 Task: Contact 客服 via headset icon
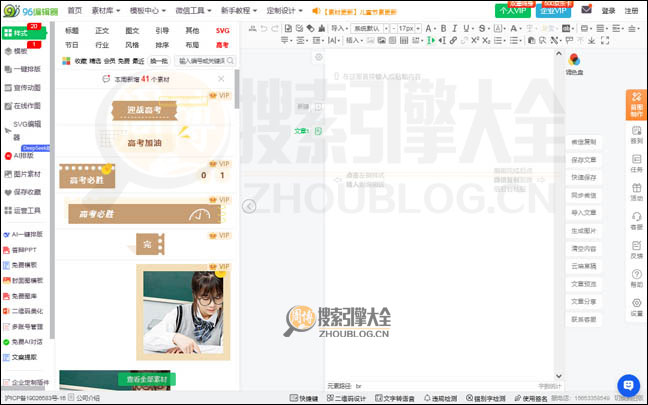pos(636,221)
